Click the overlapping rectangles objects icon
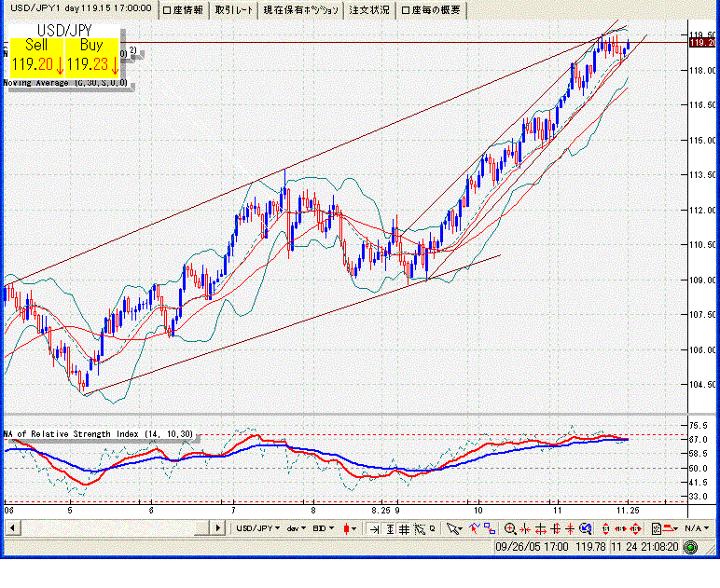Screen dimensions: 720x588 point(491,528)
